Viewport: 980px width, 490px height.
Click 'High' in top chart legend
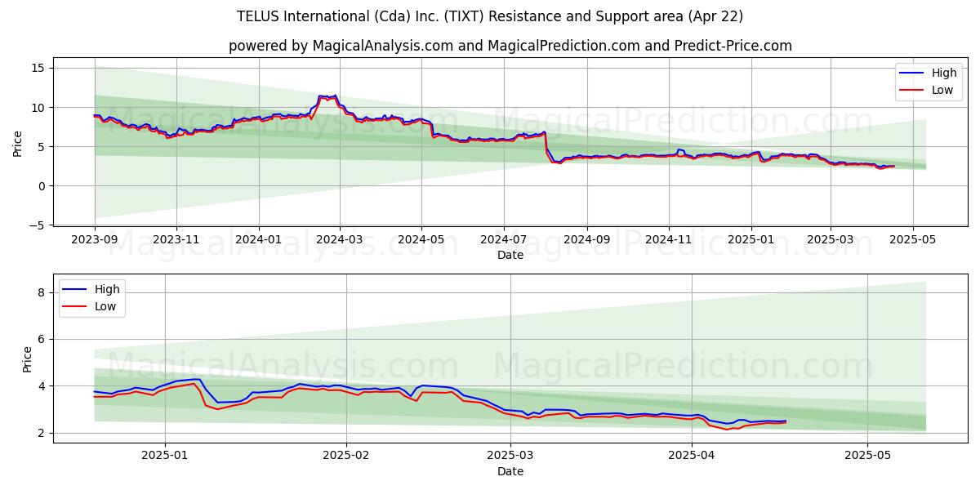[944, 73]
